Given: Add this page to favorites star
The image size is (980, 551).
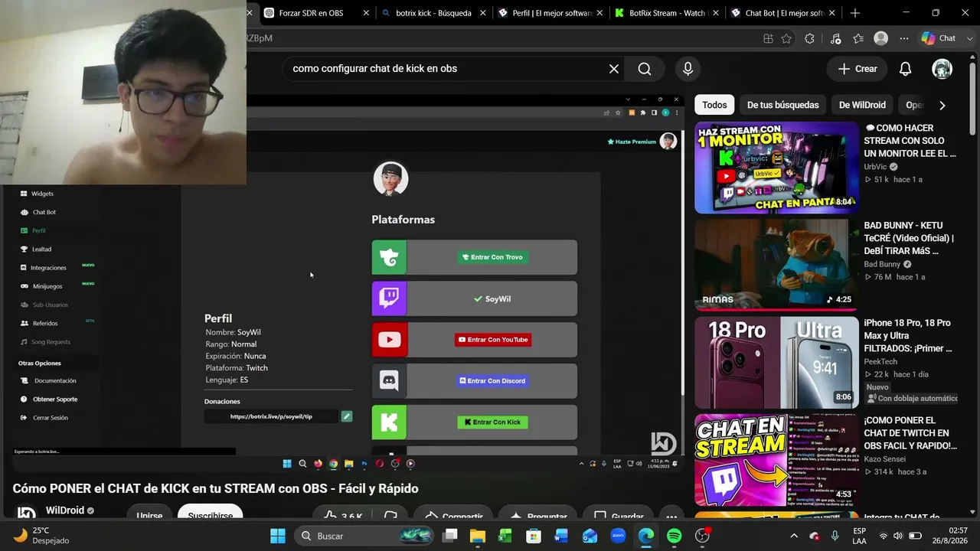Looking at the screenshot, I should [x=786, y=38].
